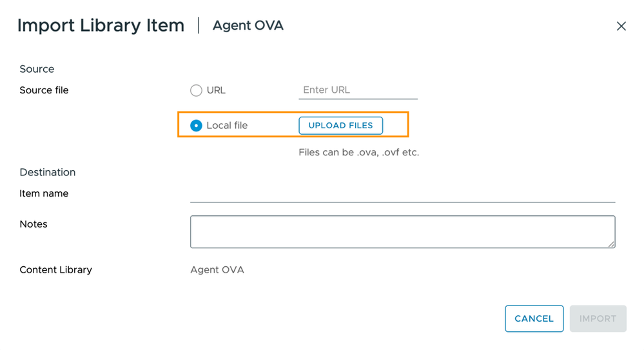Click the "Files can be .ova, .ovf" hint
Screen dimensions: 644x350
[358, 153]
